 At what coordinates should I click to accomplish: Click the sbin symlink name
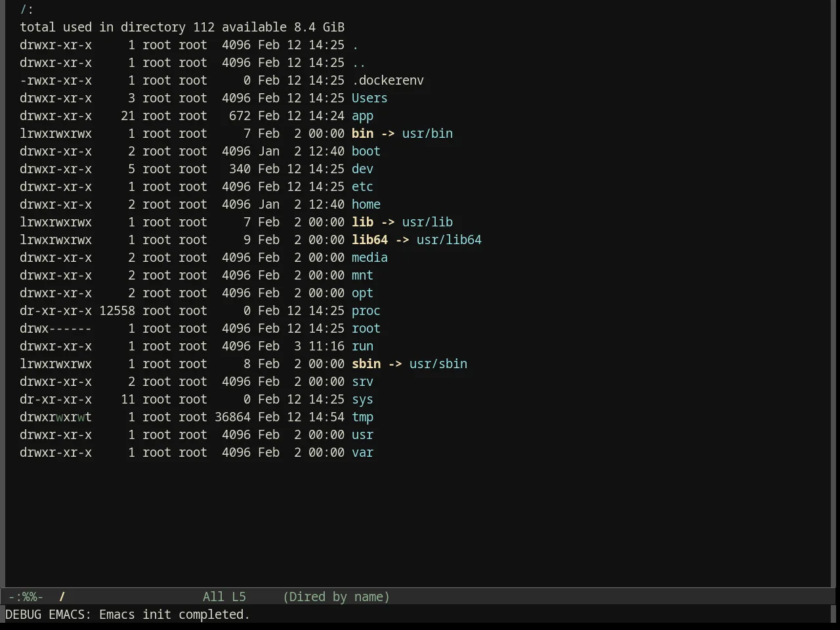(366, 364)
